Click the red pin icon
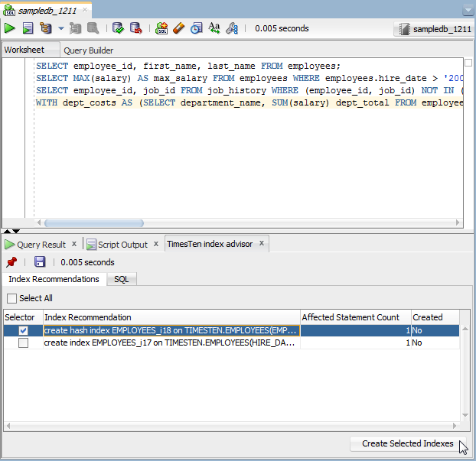This screenshot has height=461, width=476. 11,262
